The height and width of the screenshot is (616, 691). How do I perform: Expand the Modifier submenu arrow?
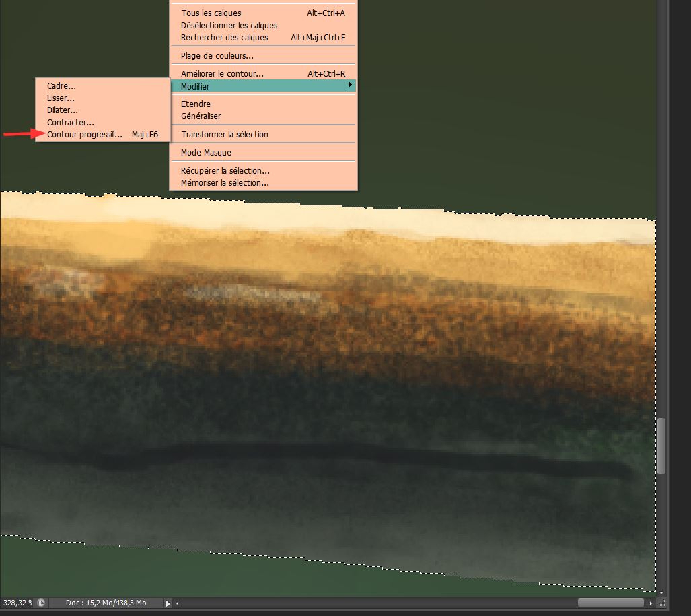349,85
